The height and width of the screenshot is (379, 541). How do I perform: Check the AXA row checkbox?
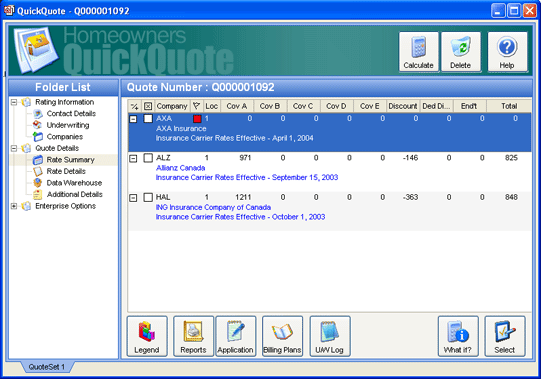pyautogui.click(x=148, y=119)
